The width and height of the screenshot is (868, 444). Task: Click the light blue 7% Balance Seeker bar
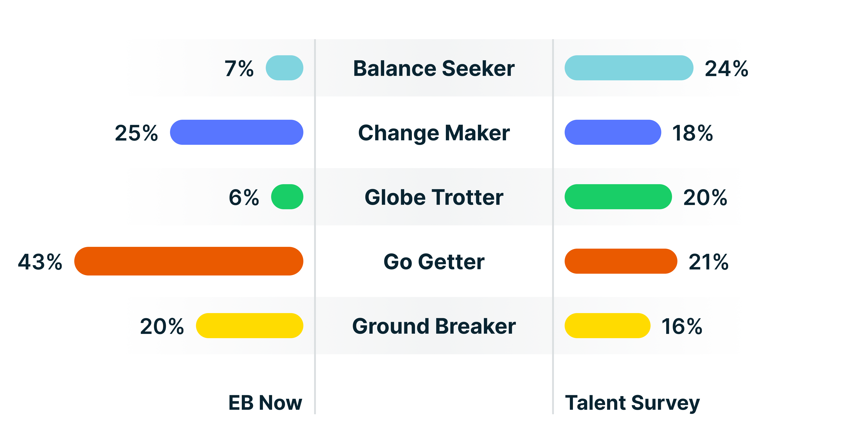[x=284, y=68]
